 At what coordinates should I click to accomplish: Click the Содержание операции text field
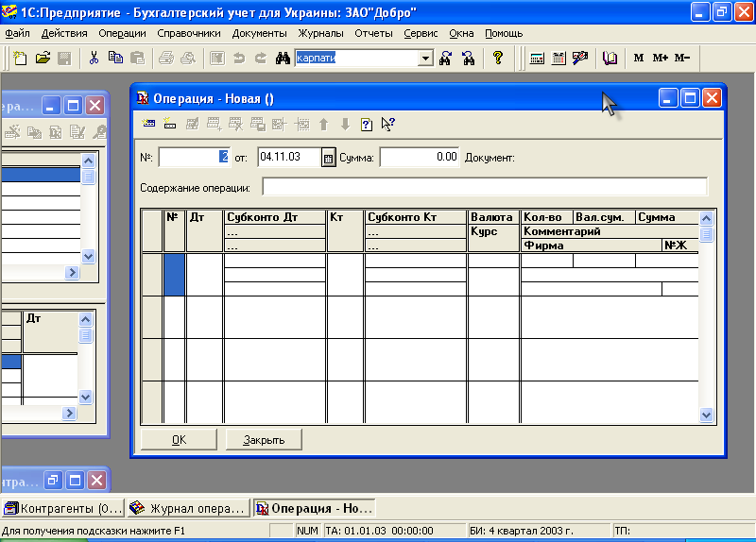485,187
